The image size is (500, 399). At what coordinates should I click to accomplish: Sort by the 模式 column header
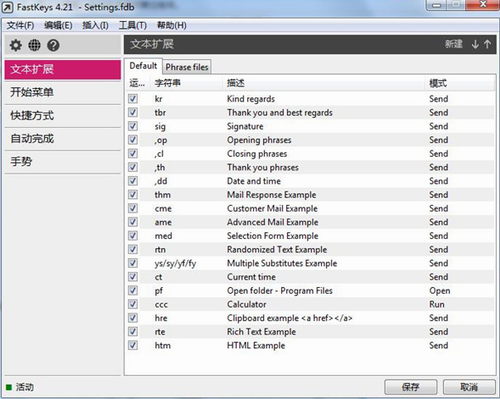tap(461, 83)
